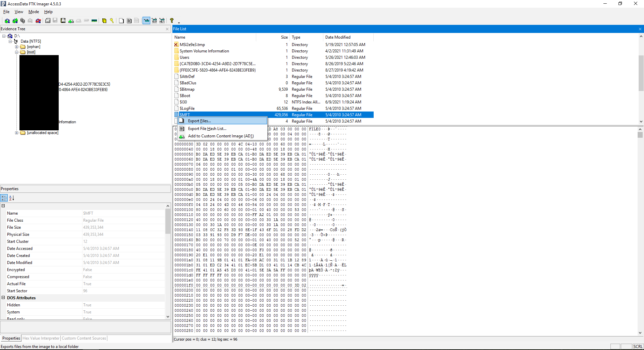The image size is (644, 350).
Task: Select the [root] folder in tree
Action: pyautogui.click(x=31, y=52)
